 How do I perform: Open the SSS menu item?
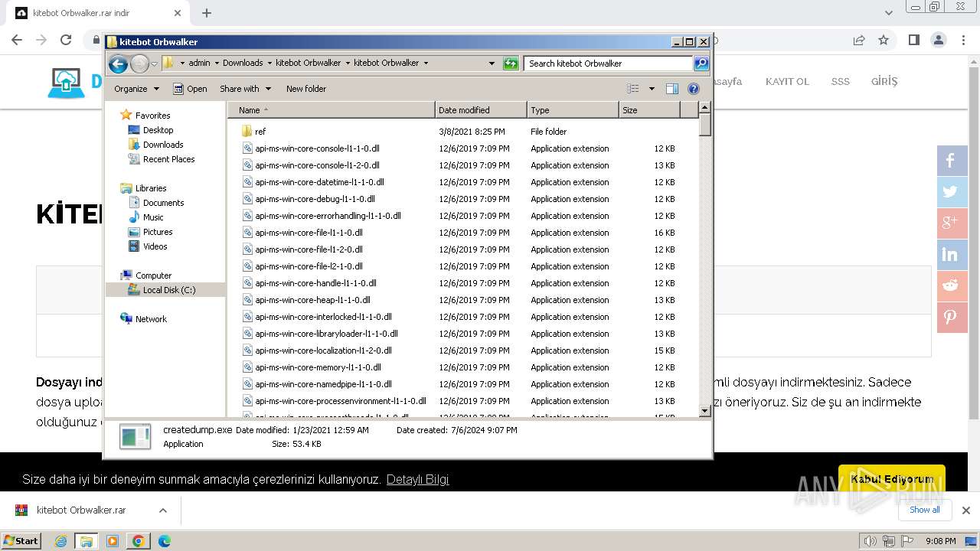[x=841, y=82]
